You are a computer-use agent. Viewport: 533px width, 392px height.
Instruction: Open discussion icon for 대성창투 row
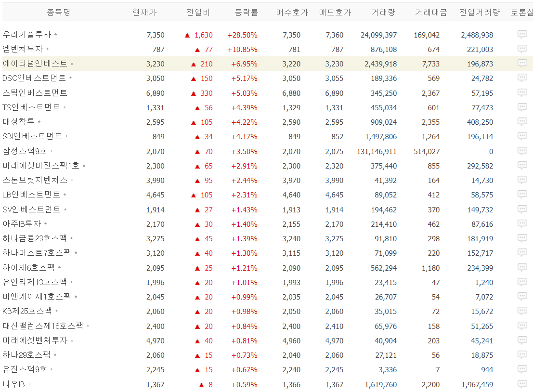[x=522, y=121]
